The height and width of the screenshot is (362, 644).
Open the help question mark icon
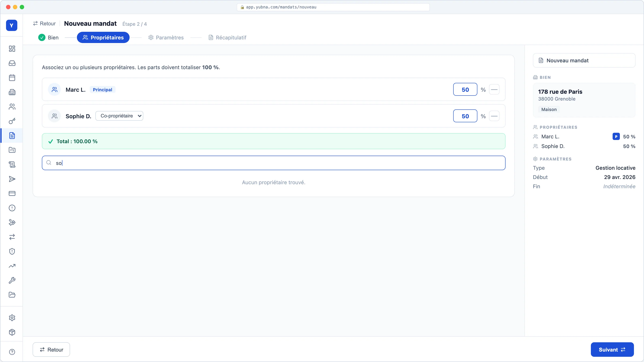coord(12,352)
